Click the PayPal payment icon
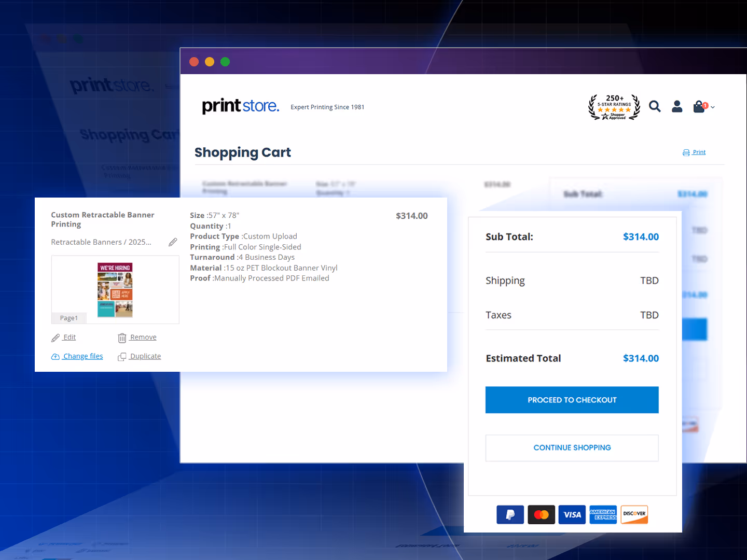The height and width of the screenshot is (560, 747). click(510, 514)
